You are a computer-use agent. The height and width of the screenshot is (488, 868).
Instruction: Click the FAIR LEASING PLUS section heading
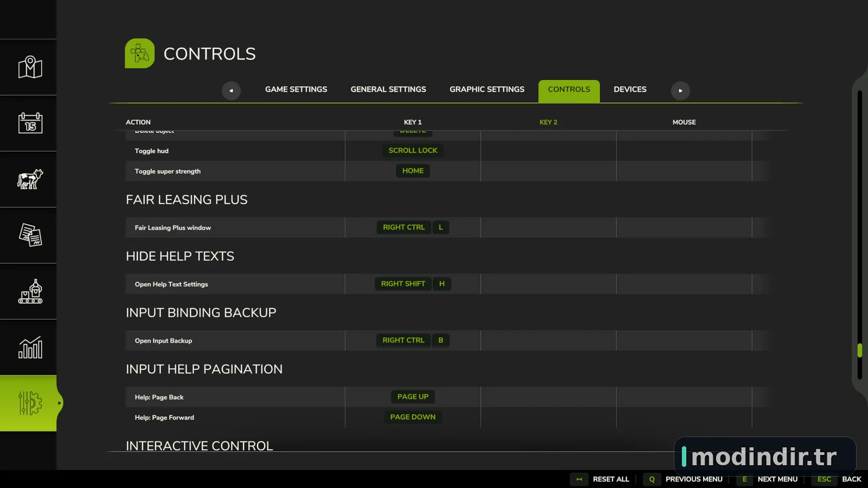pyautogui.click(x=187, y=200)
